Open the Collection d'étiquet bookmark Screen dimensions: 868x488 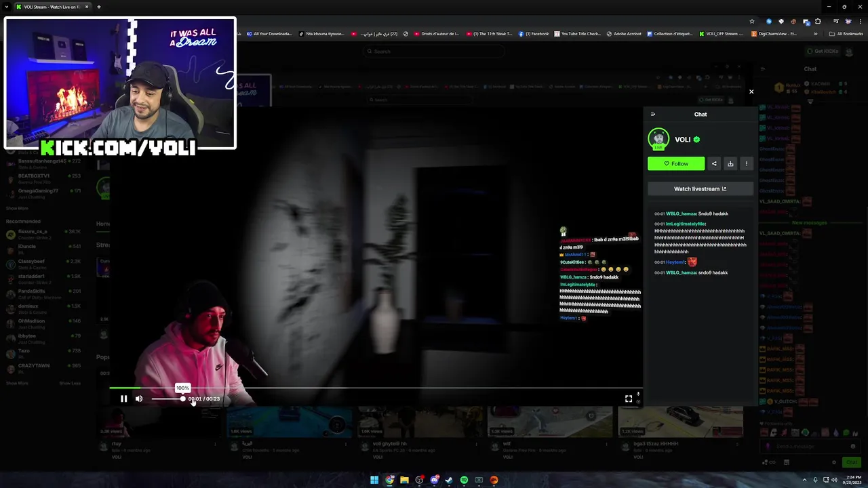tap(670, 34)
